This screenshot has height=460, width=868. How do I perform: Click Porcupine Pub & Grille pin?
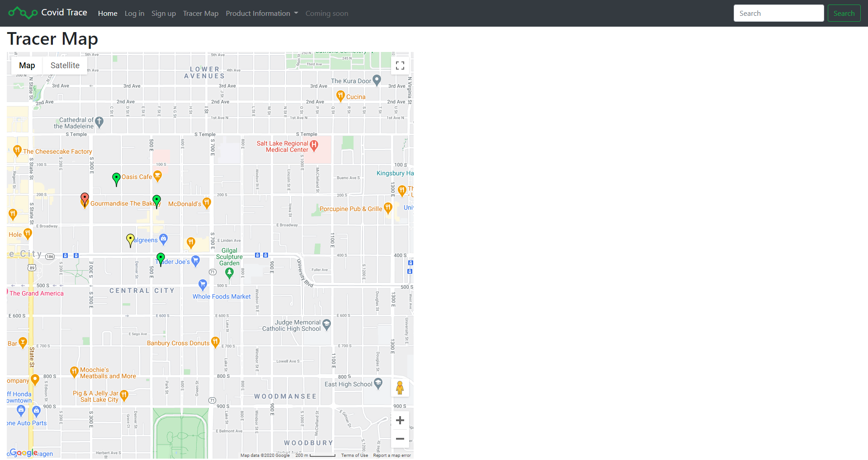388,208
